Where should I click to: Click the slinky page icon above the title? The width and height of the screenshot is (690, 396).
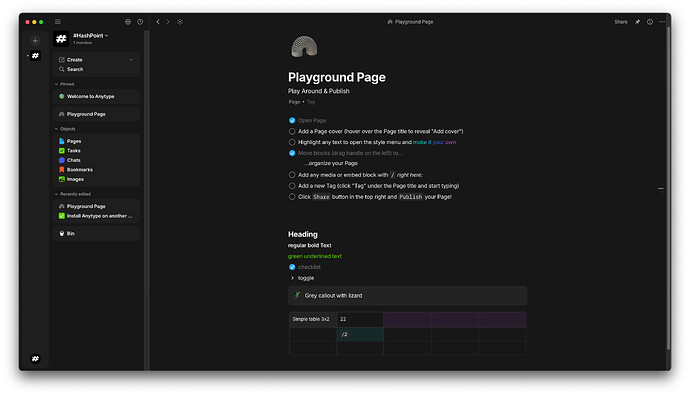[x=304, y=47]
